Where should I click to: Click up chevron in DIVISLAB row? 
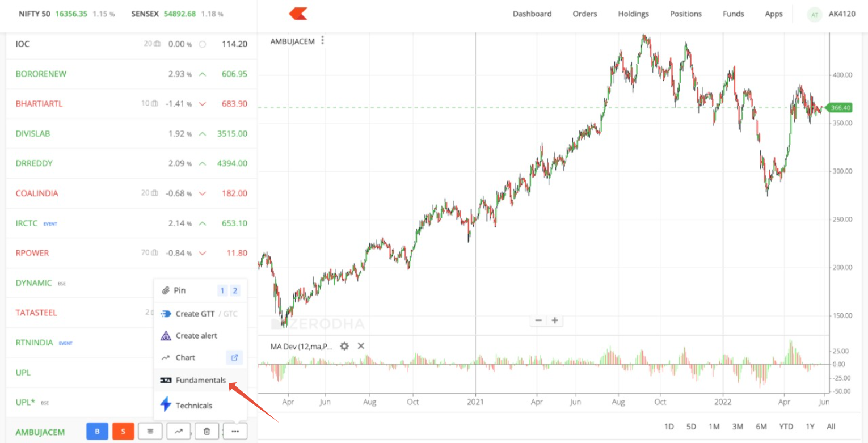[x=203, y=134]
